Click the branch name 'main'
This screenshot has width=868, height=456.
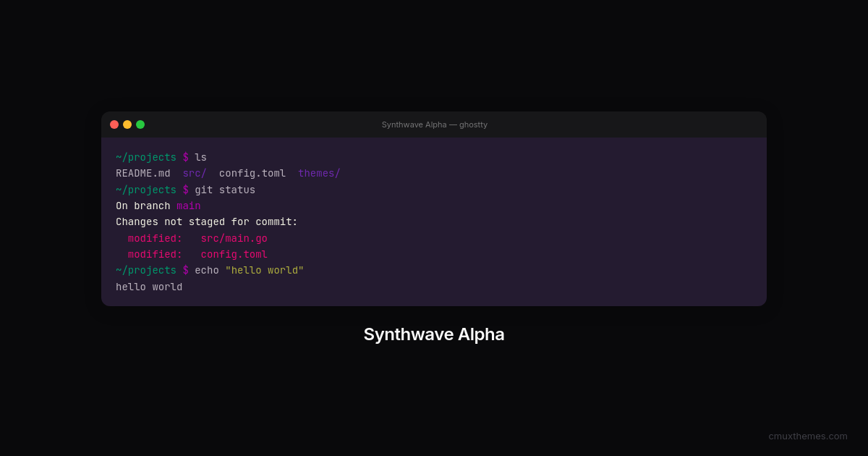click(x=189, y=206)
